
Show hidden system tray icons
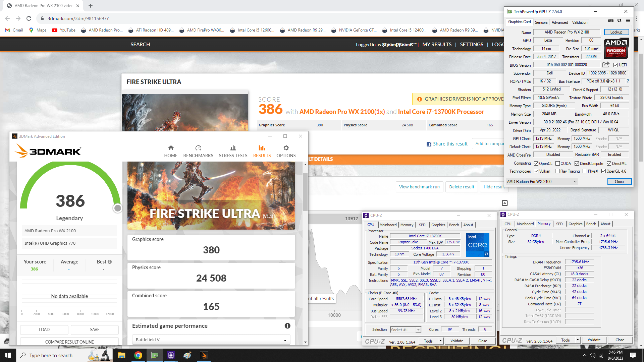coord(584,355)
